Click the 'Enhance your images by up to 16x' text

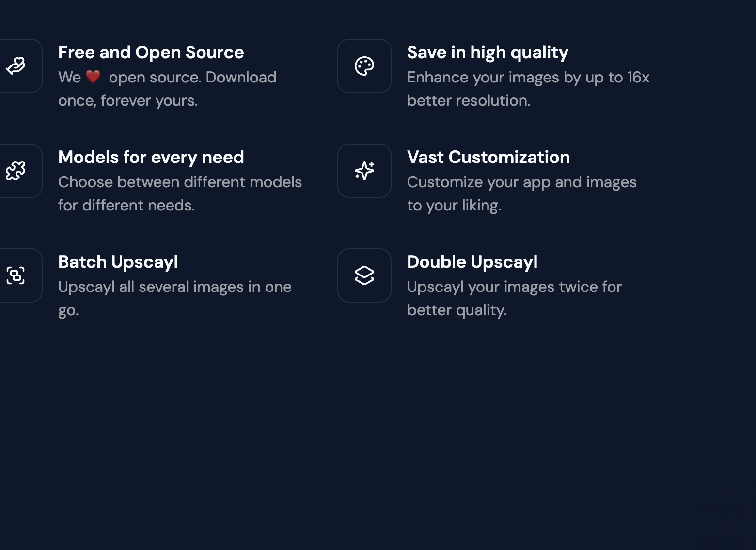click(528, 78)
